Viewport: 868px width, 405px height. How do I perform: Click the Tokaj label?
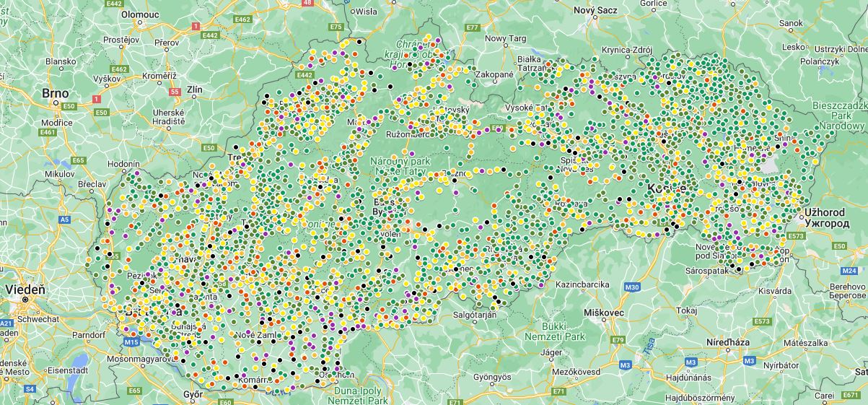point(688,310)
